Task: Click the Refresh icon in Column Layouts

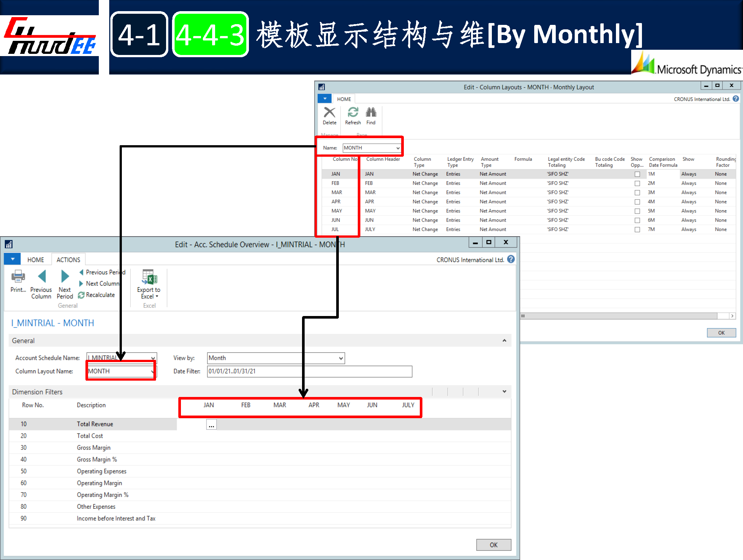Action: 353,113
